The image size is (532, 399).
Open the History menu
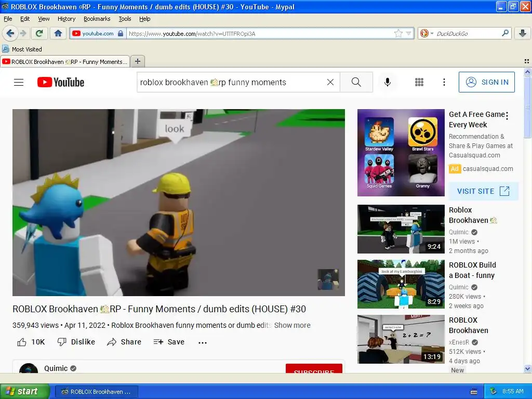[x=66, y=19]
